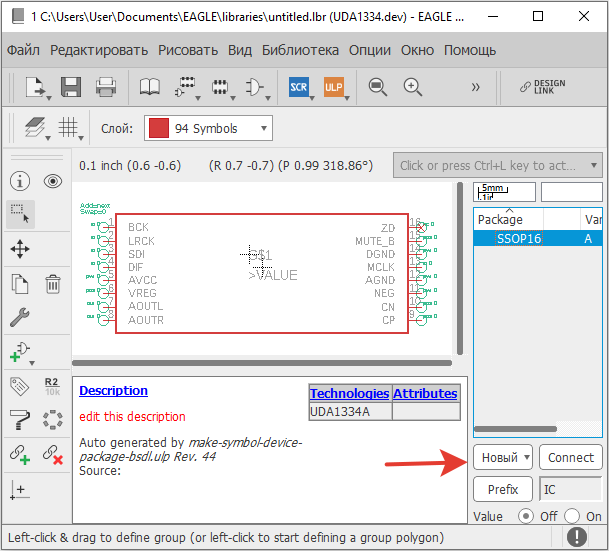Click the Package footprint editor icon
Screen dimensions: 609x551
click(x=219, y=87)
